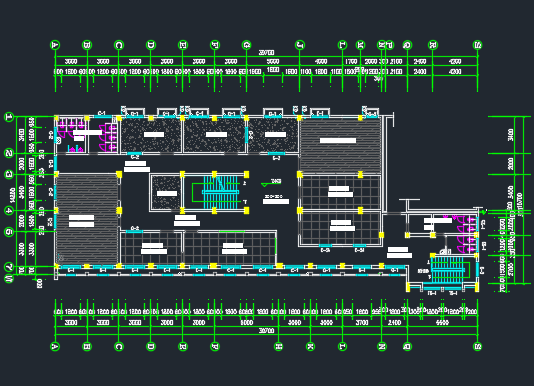The height and width of the screenshot is (386, 534).
Task: Select axis bubble A below the plan
Action: 55,346
